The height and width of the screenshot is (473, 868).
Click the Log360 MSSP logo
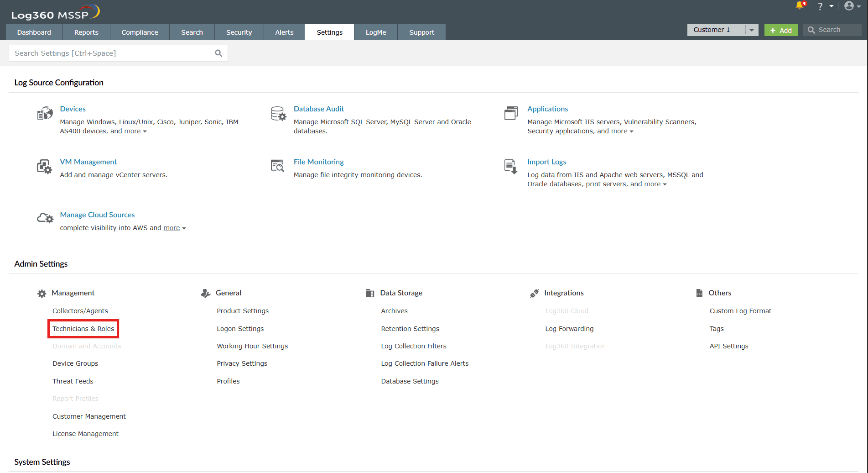coord(55,12)
